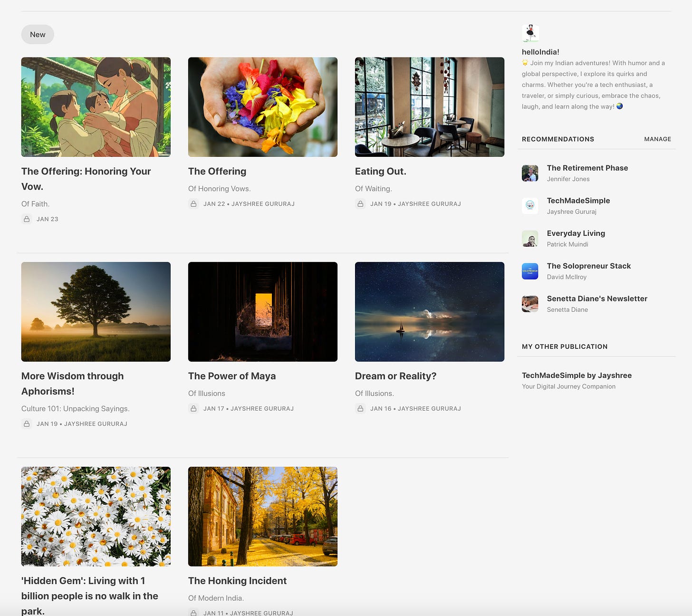Image resolution: width=692 pixels, height=616 pixels.
Task: Select The Retirement Phase avatar icon
Action: click(530, 173)
